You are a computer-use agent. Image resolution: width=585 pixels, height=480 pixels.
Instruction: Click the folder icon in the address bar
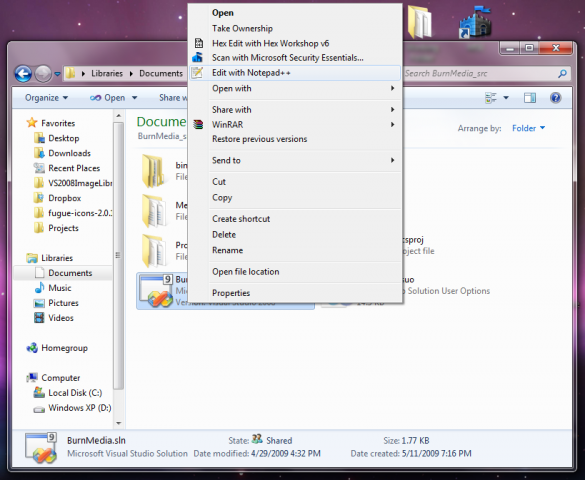click(x=70, y=73)
